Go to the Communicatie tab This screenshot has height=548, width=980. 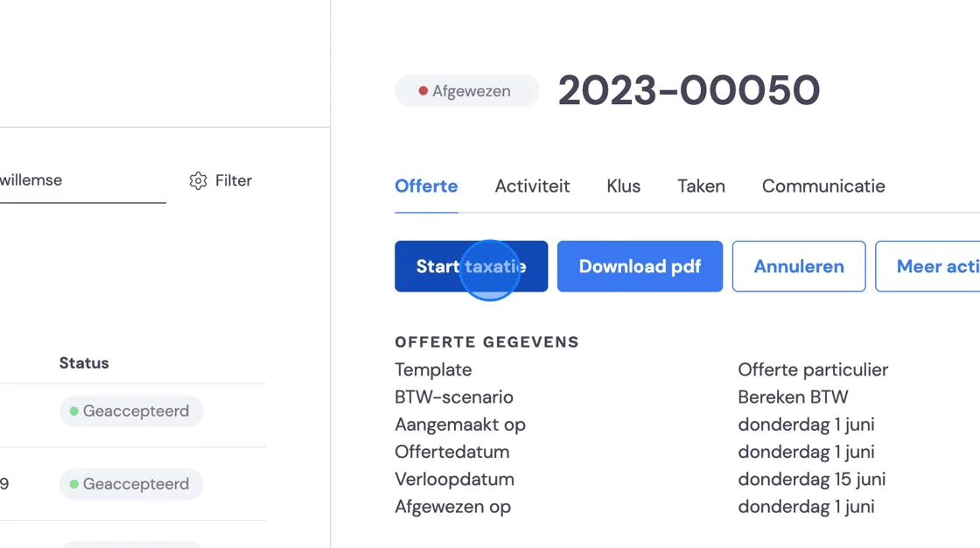pos(823,186)
